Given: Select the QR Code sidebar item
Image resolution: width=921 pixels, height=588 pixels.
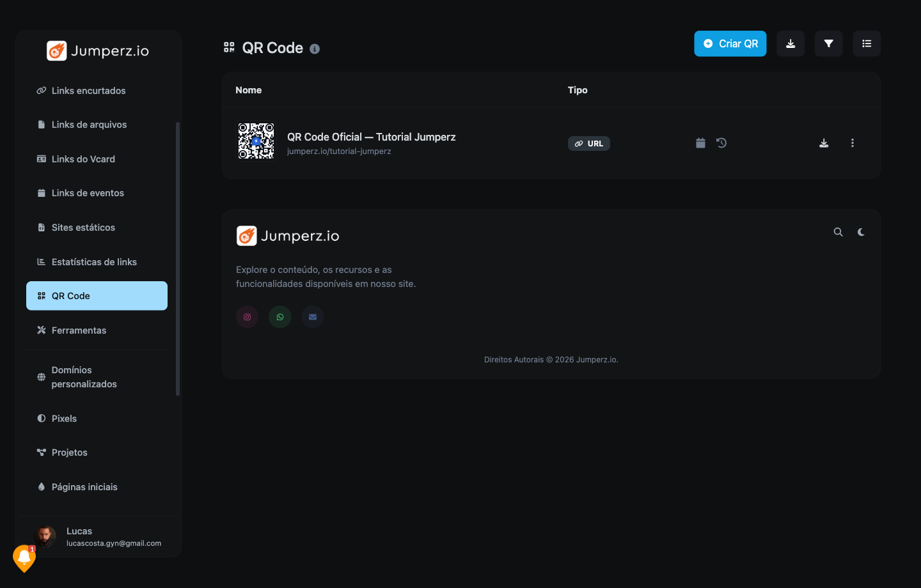Looking at the screenshot, I should [x=97, y=296].
